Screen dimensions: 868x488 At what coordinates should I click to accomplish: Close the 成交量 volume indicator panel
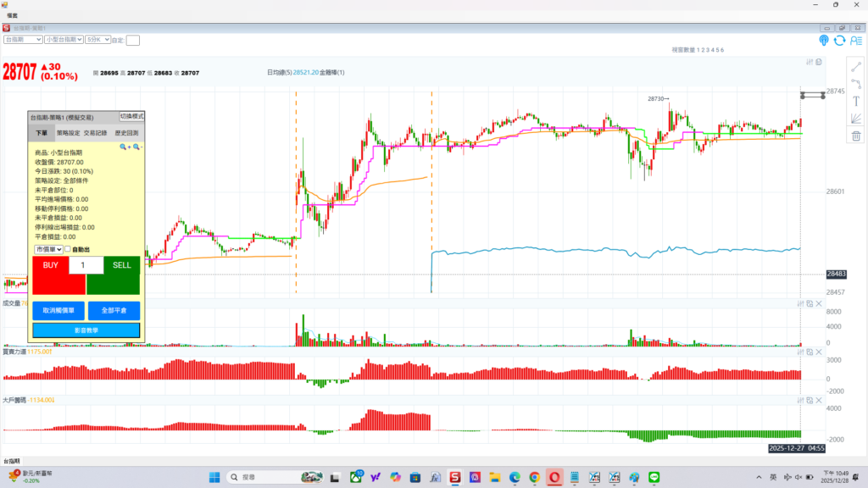click(819, 303)
